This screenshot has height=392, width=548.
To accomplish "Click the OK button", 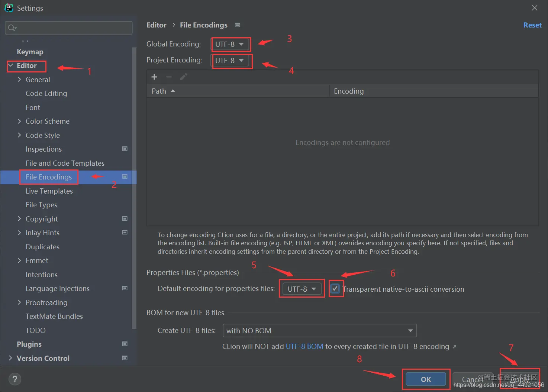I will click(x=426, y=379).
